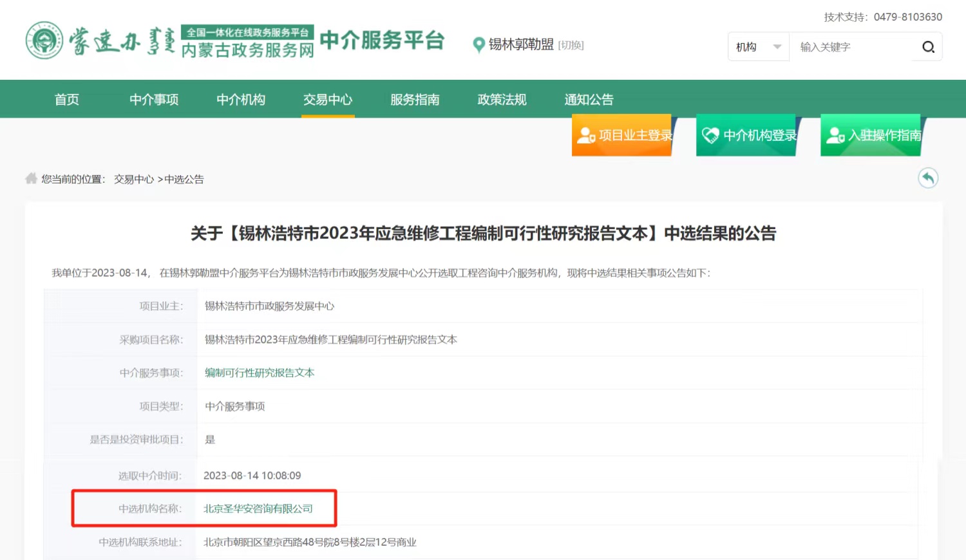Click the 项目业主: row label

tap(162, 306)
